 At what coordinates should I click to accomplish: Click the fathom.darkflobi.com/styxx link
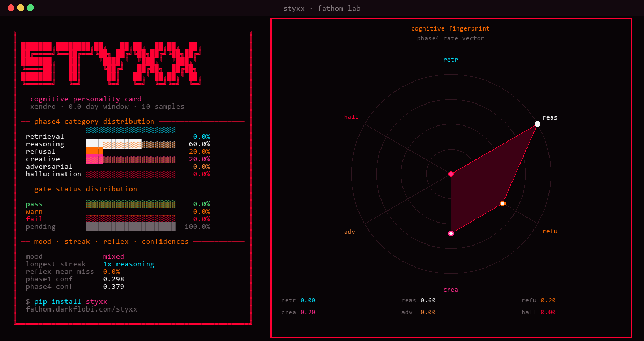pos(82,309)
